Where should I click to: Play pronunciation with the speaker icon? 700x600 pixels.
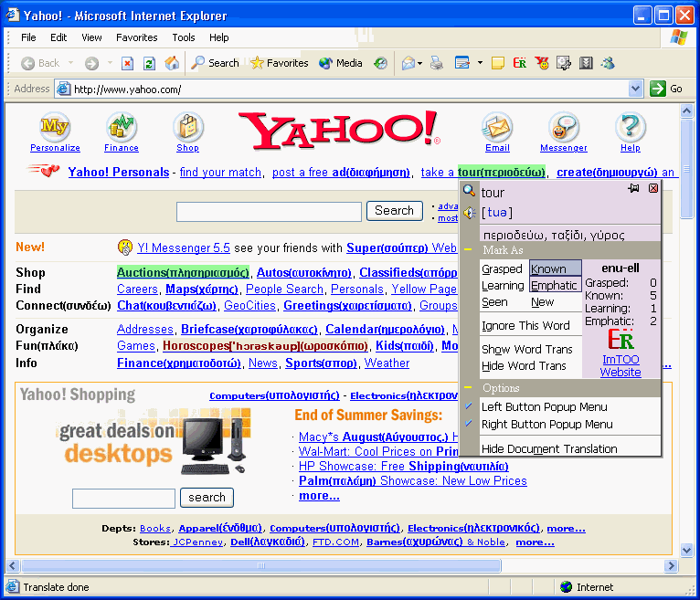coord(469,213)
